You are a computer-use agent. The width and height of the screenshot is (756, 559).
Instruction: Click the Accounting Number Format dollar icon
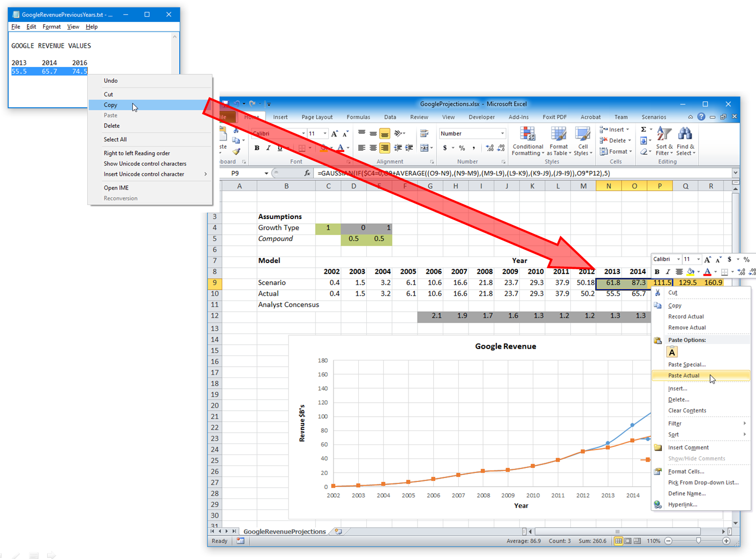tap(445, 148)
